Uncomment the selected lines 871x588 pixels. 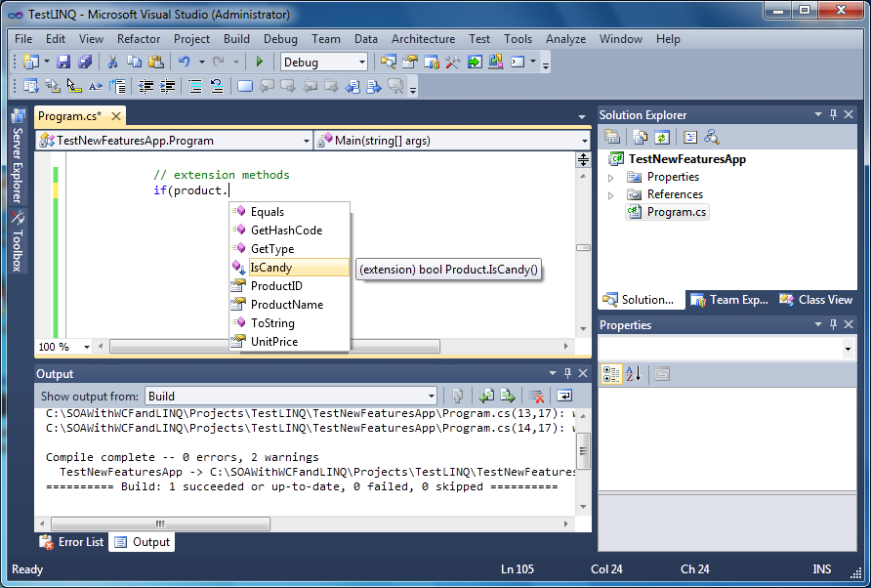(x=216, y=86)
